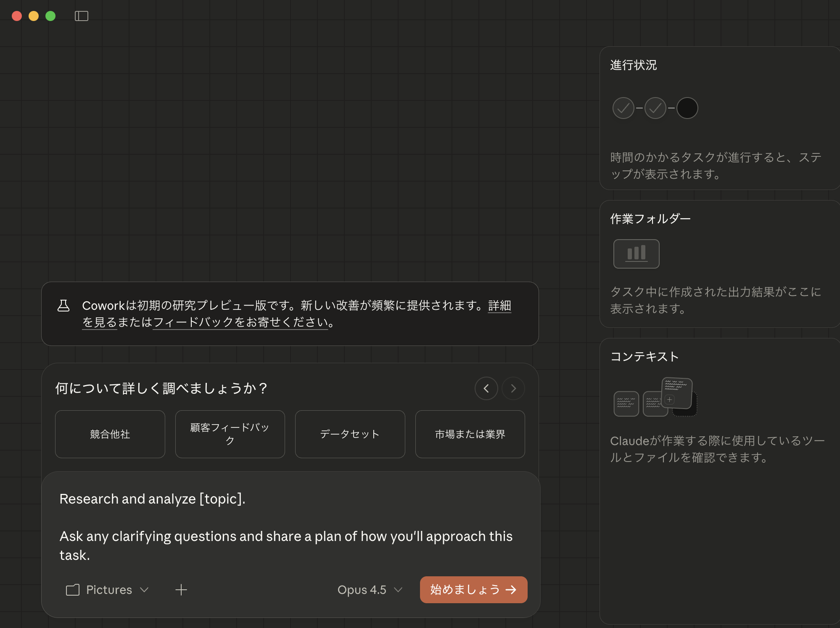Click the folder icon next to Pictures
Image resolution: width=840 pixels, height=628 pixels.
click(72, 590)
